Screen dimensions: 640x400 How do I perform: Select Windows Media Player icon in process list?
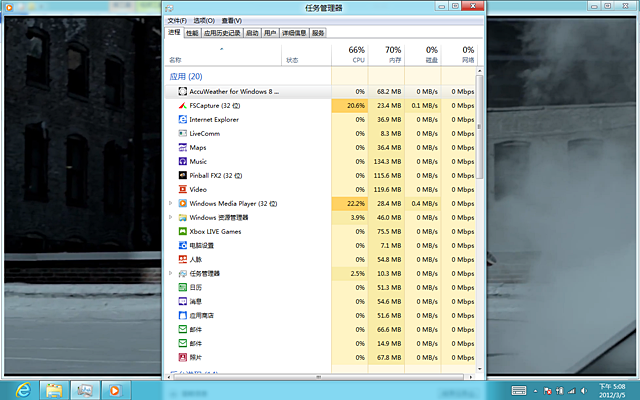click(182, 203)
